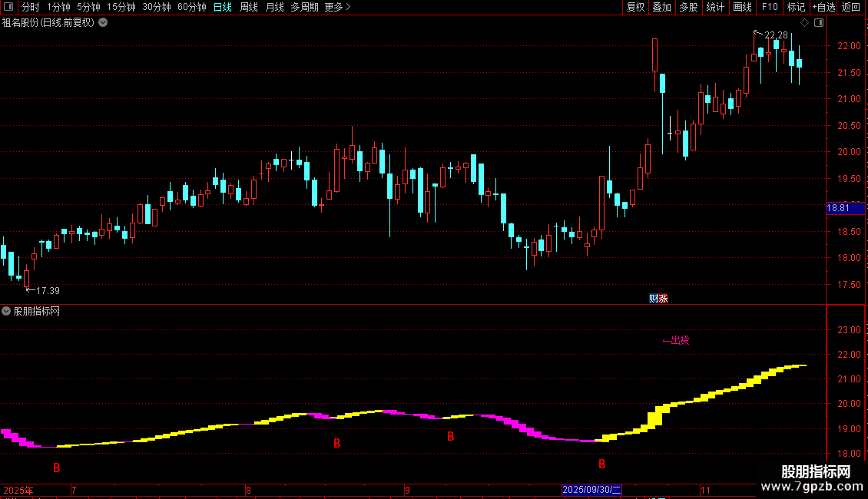Open dropdown next to stock name title
The height and width of the screenshot is (499, 868).
(103, 23)
